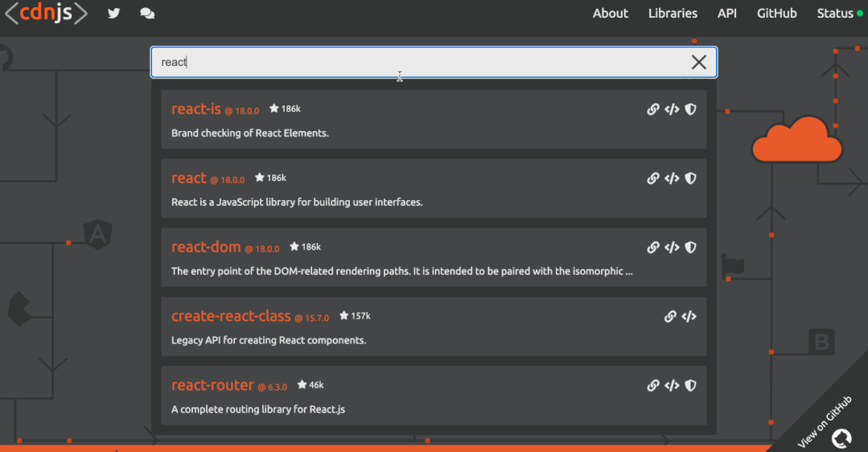Open the react-router library result
The height and width of the screenshot is (452, 868).
point(212,385)
